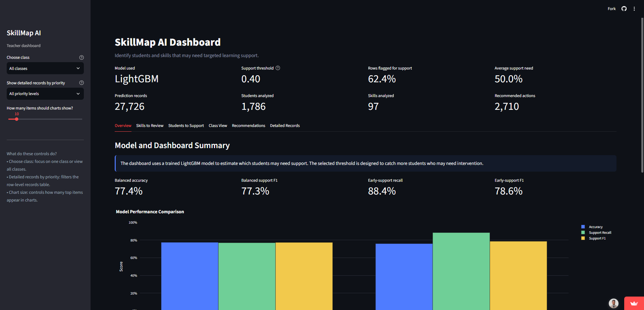
Task: Click the Model Performance Comparison chart title
Action: click(x=150, y=212)
